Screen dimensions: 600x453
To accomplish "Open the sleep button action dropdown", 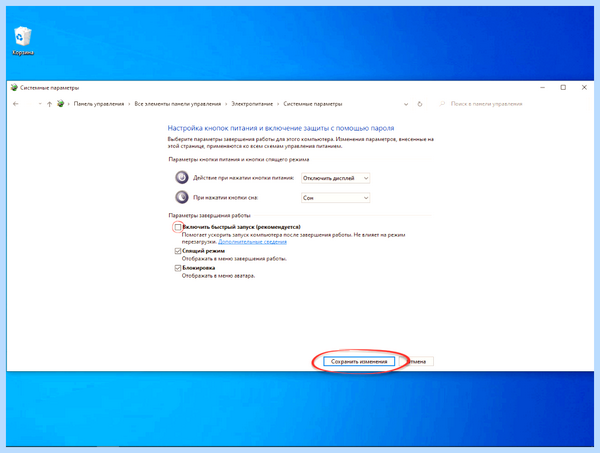I will 335,198.
